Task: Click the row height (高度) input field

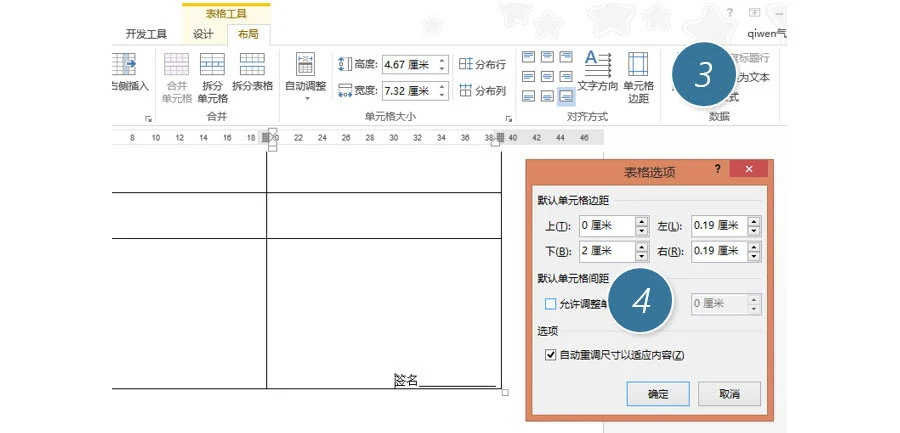Action: [407, 65]
